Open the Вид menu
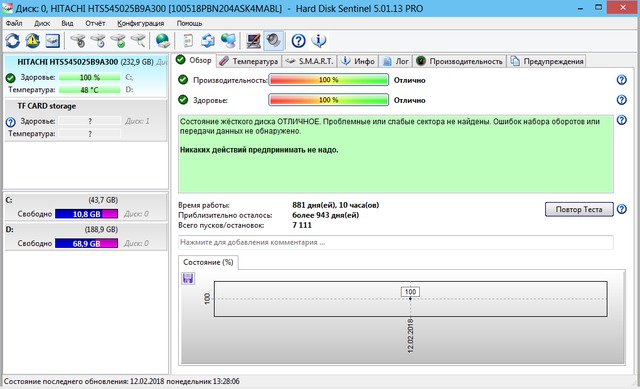This screenshot has height=389, width=640. coord(67,23)
